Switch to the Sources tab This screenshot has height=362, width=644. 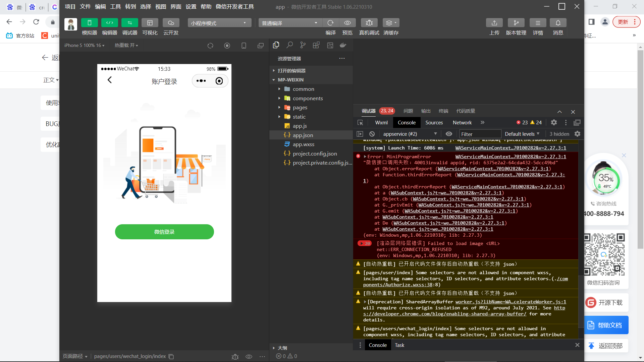point(434,123)
